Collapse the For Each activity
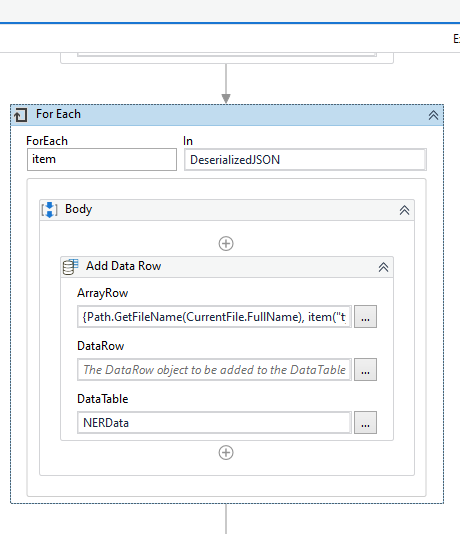460x534 pixels. 433,115
